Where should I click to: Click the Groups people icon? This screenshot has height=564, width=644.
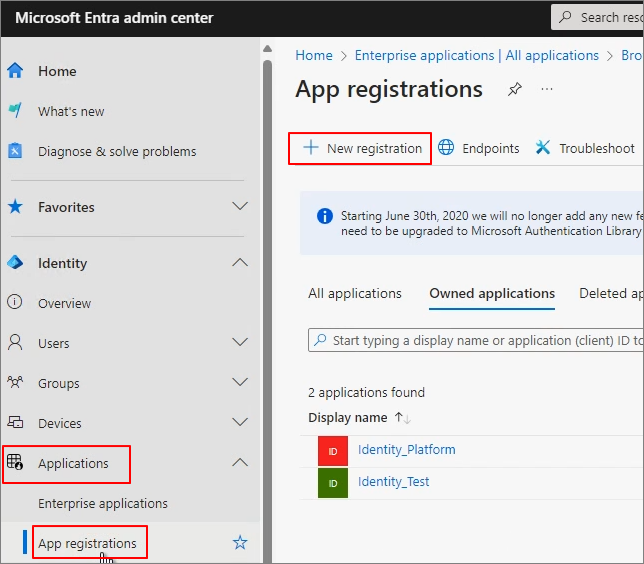(x=15, y=382)
